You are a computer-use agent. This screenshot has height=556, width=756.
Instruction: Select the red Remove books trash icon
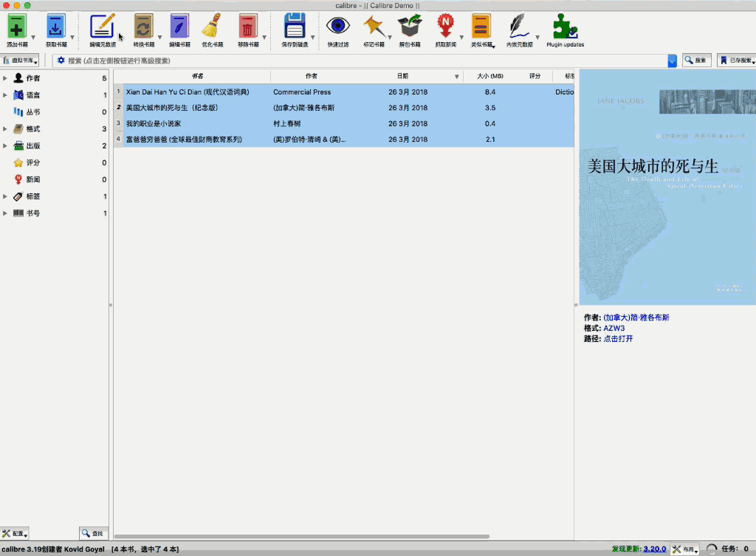[x=248, y=27]
